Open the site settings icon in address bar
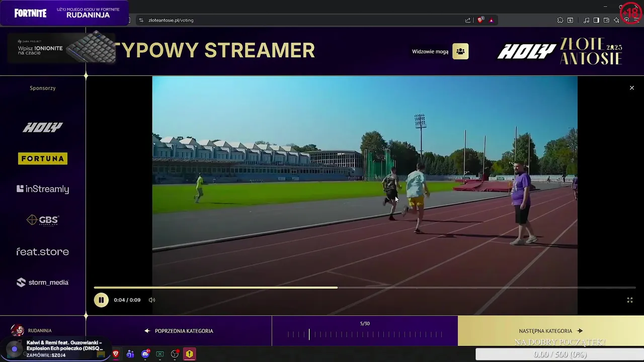 click(141, 20)
